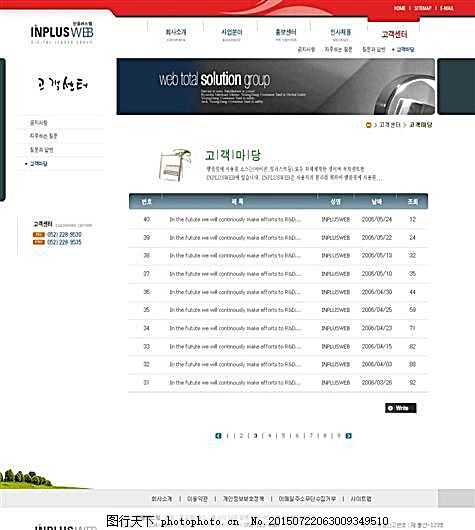The width and height of the screenshot is (475, 530).
Task: Go to page 2 in pagination
Action: [241, 436]
